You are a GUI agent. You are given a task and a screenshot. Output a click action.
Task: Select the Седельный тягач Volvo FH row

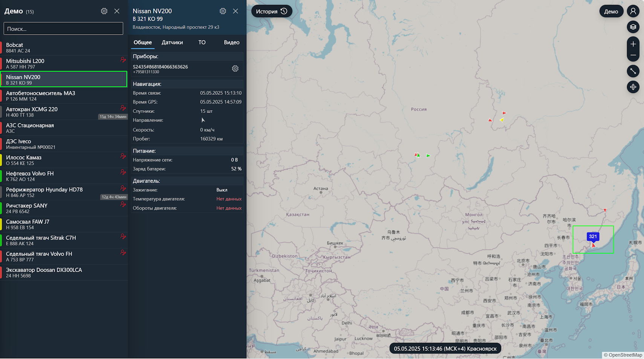tap(64, 256)
